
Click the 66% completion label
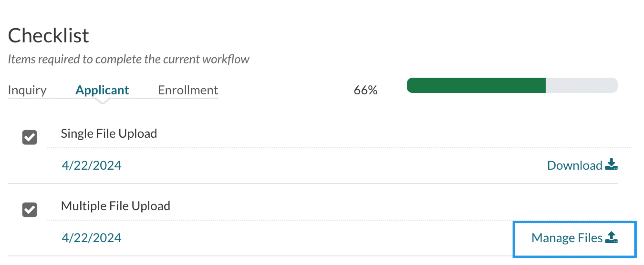(x=365, y=90)
